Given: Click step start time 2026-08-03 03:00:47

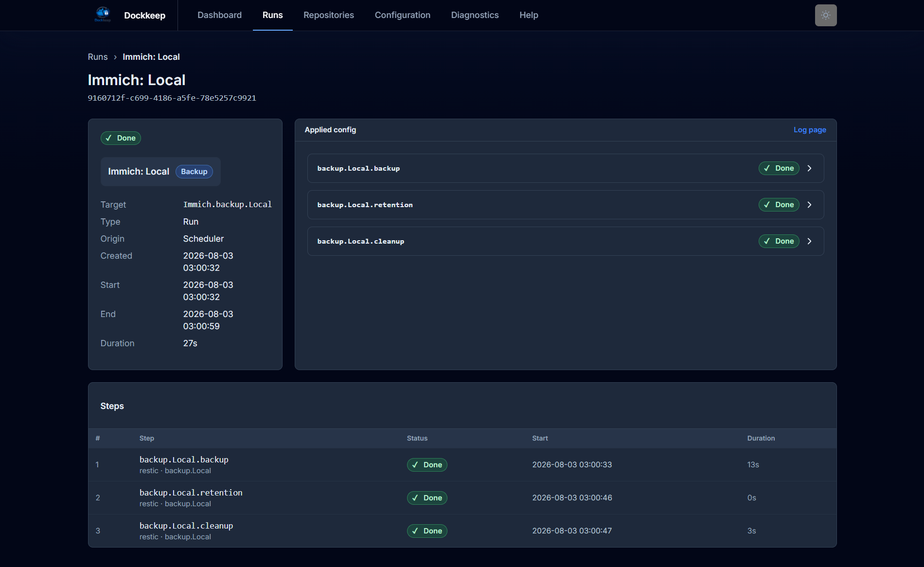Looking at the screenshot, I should [572, 531].
